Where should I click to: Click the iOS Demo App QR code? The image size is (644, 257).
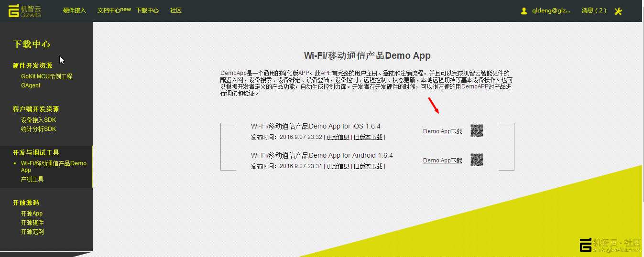pyautogui.click(x=477, y=131)
